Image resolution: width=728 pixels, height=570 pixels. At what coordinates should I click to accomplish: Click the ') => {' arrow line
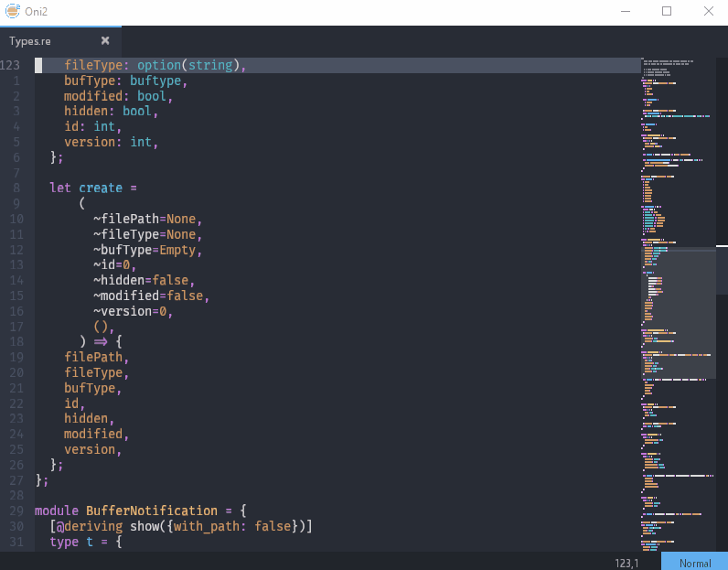(x=101, y=342)
